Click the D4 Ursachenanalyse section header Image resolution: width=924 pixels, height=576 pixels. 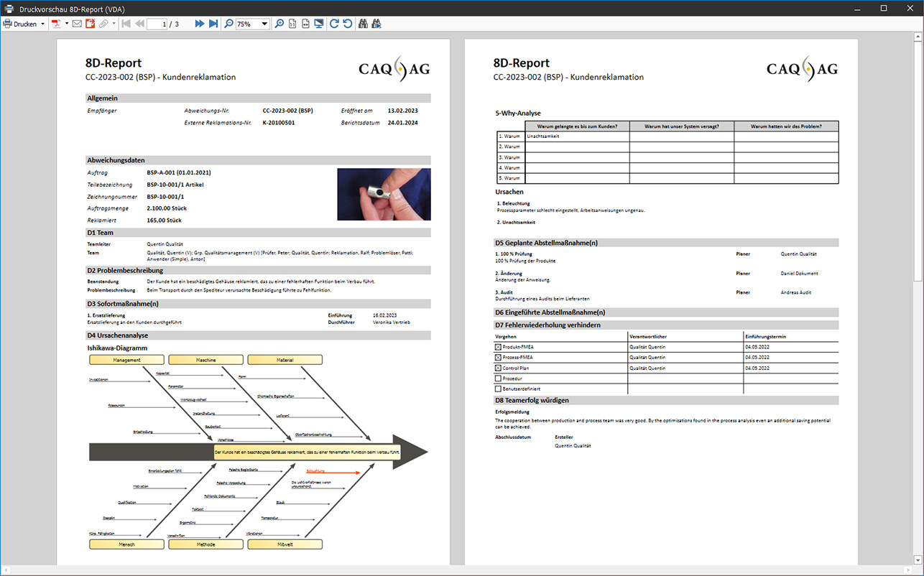tap(258, 335)
